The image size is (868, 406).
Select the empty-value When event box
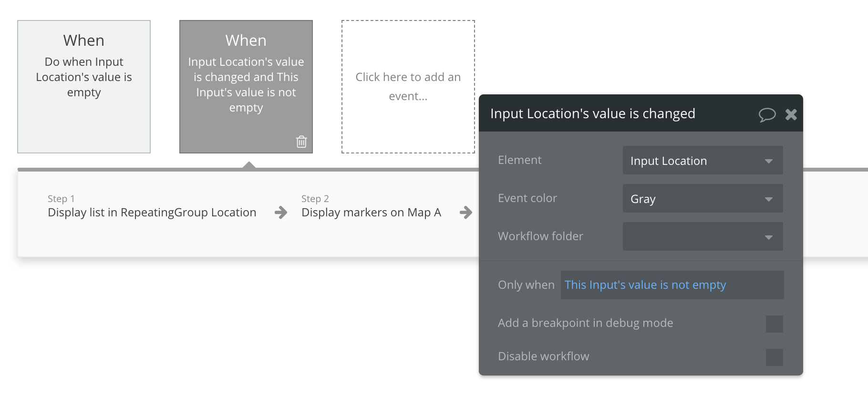[84, 87]
